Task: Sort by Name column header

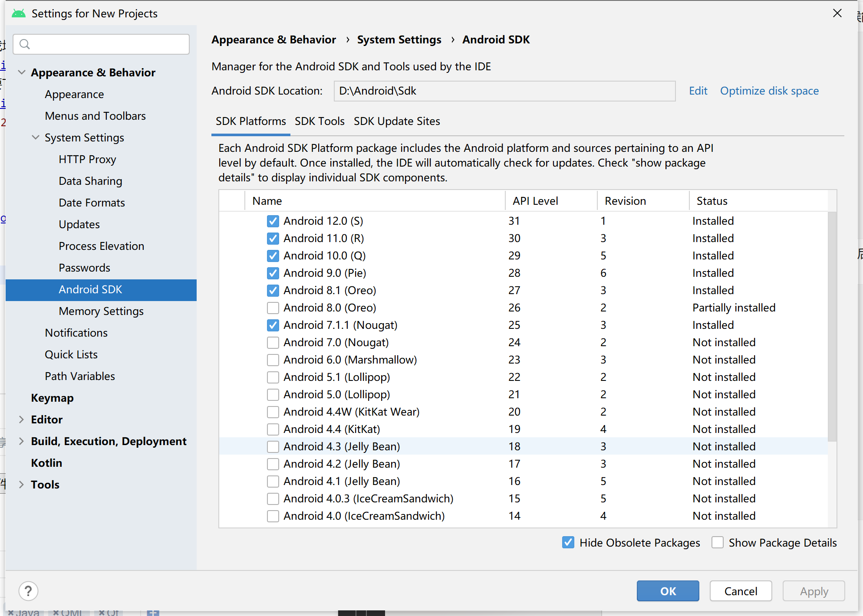Action: (375, 201)
